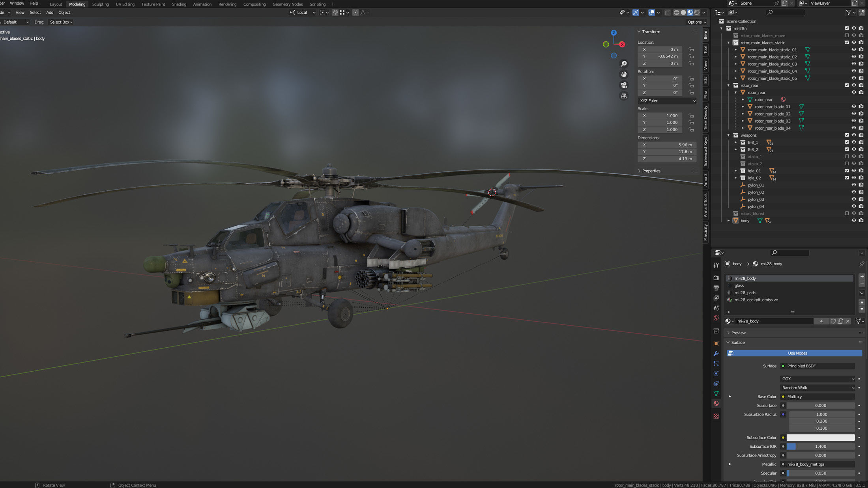Open the Render properties tab icon
The width and height of the screenshot is (868, 488).
pos(716,278)
